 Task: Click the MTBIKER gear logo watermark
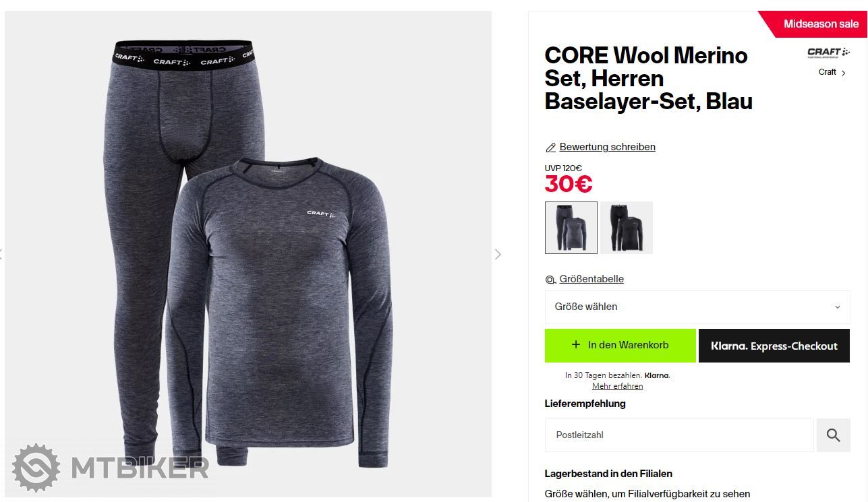coord(36,467)
